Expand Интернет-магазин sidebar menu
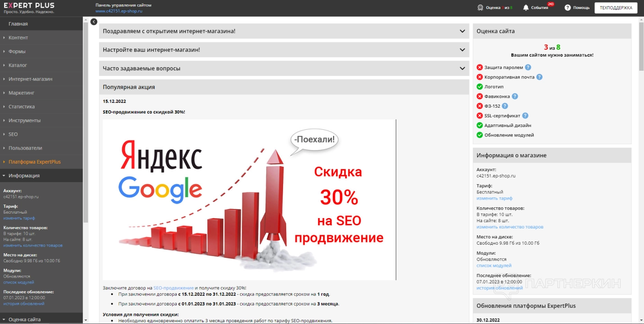This screenshot has height=324, width=644. pos(41,79)
